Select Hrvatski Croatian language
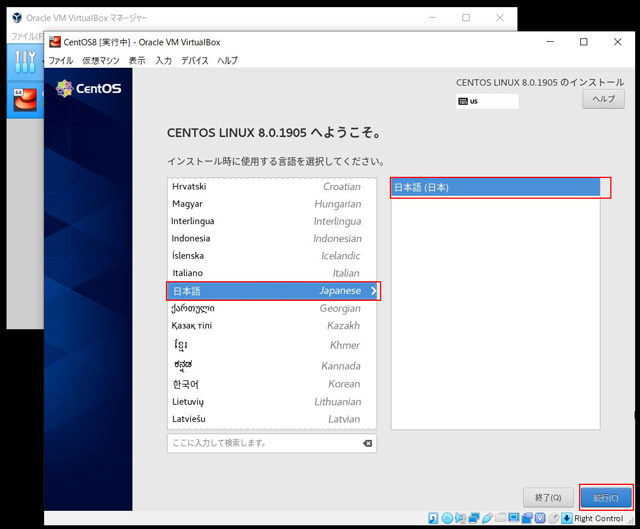Image resolution: width=640 pixels, height=529 pixels. (x=272, y=187)
